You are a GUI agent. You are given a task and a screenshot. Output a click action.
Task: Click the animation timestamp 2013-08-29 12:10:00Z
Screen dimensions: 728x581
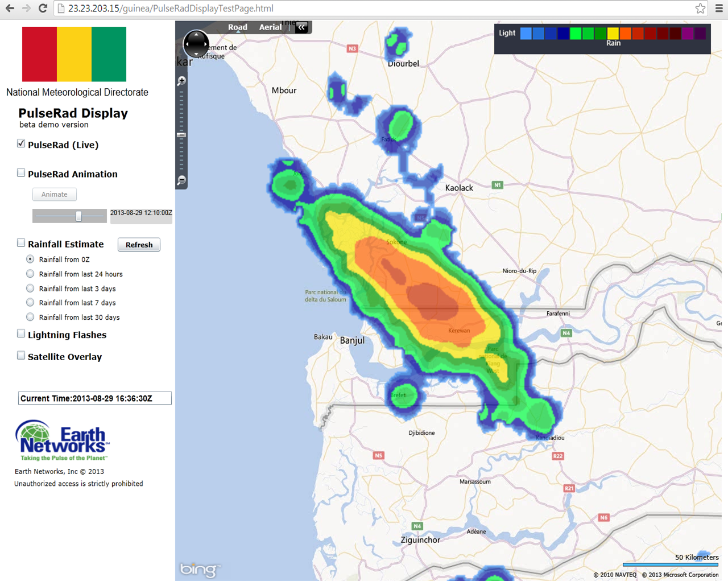click(141, 213)
